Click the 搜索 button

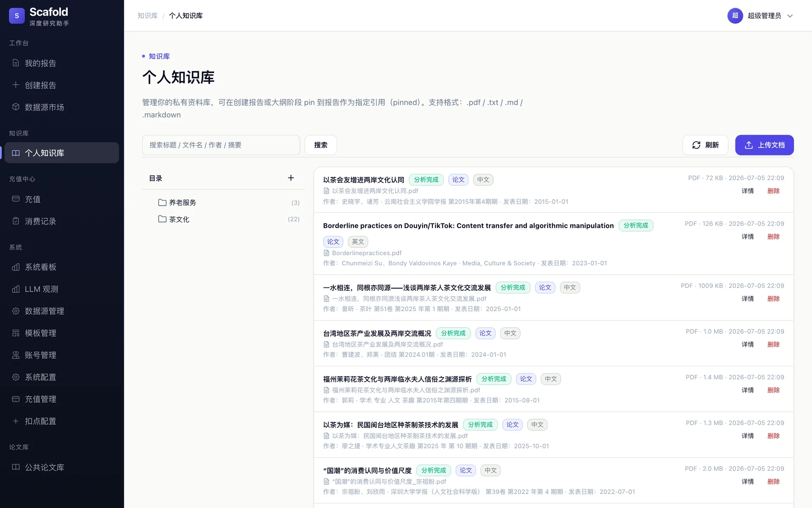point(321,145)
